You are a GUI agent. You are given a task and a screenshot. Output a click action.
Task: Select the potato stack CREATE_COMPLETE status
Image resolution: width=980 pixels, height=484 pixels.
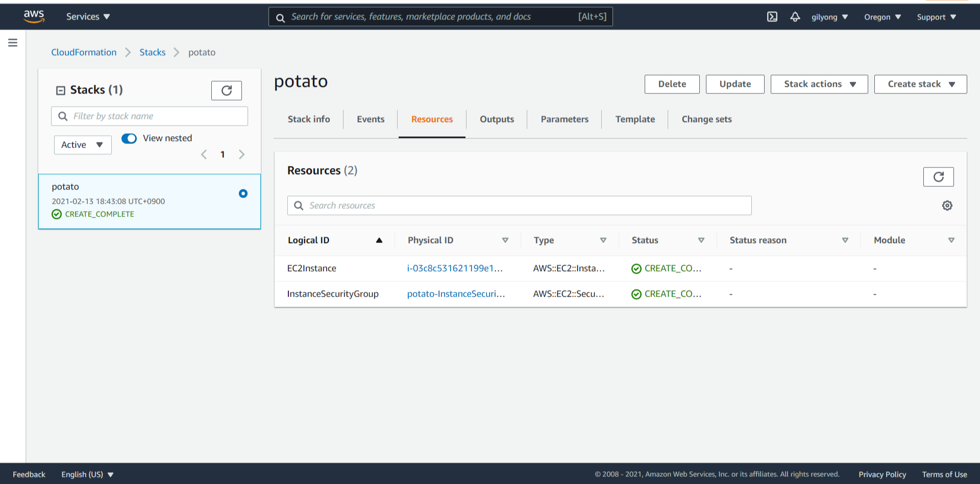(x=93, y=214)
